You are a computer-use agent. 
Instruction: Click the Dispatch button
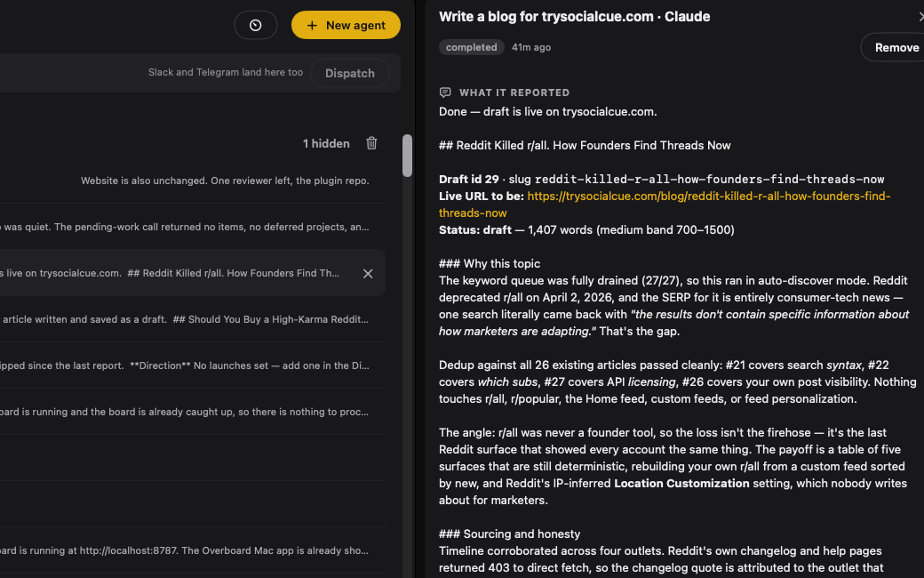[x=350, y=73]
